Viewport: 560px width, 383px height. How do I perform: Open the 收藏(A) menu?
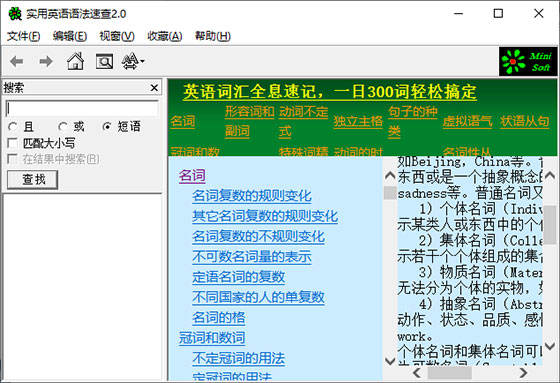(165, 36)
